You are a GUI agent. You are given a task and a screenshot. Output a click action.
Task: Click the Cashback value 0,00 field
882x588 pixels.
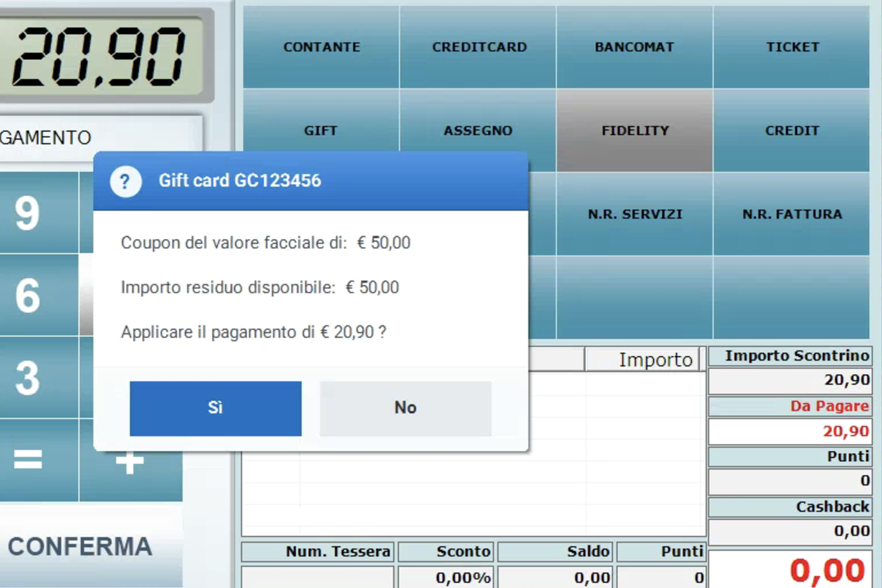coord(790,531)
